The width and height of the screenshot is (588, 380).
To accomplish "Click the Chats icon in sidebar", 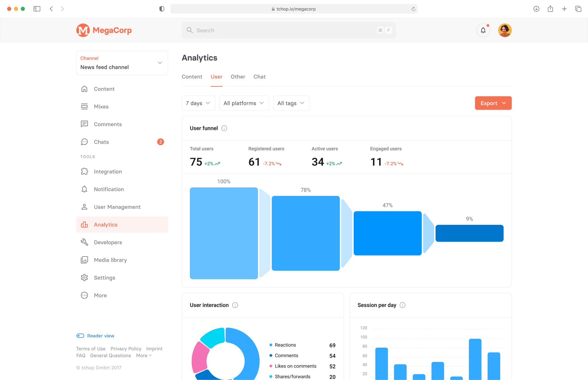I will click(x=84, y=142).
